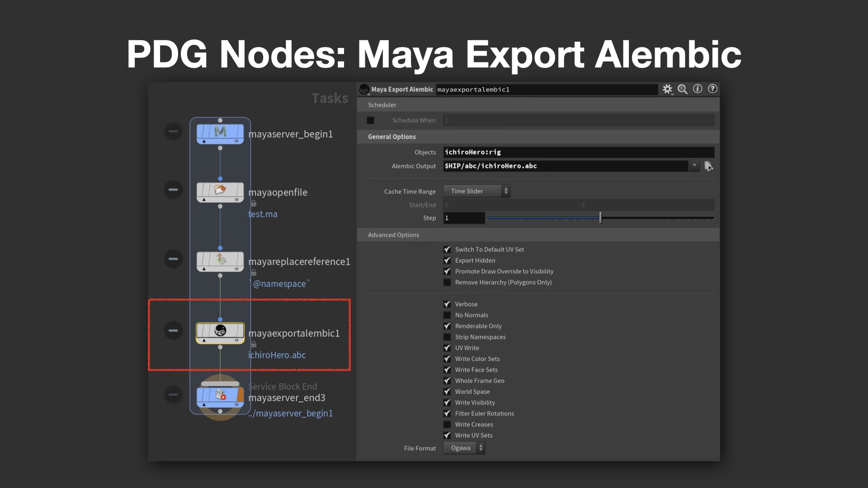868x488 pixels.
Task: Enable Remove Hierarchy (Polygons Only)
Action: [x=447, y=282]
